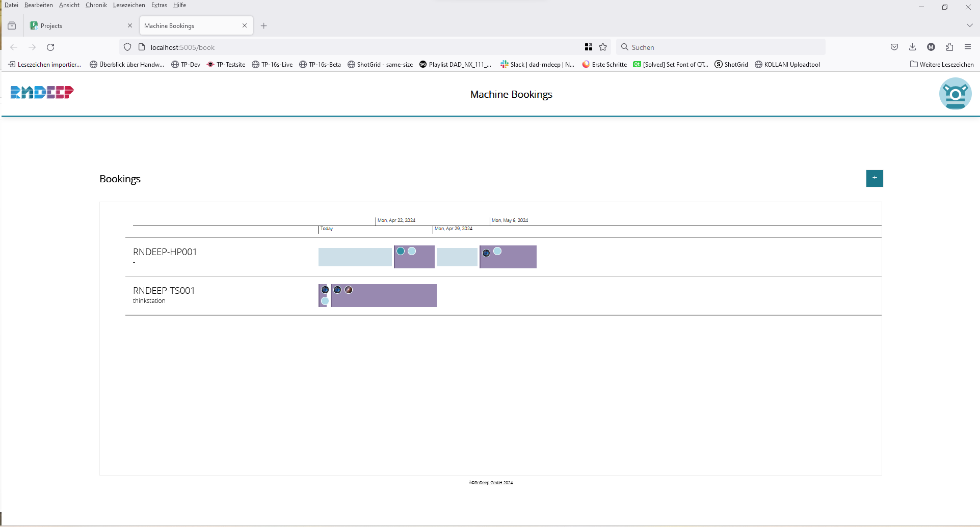Open the Lesezeichen menu

point(129,5)
